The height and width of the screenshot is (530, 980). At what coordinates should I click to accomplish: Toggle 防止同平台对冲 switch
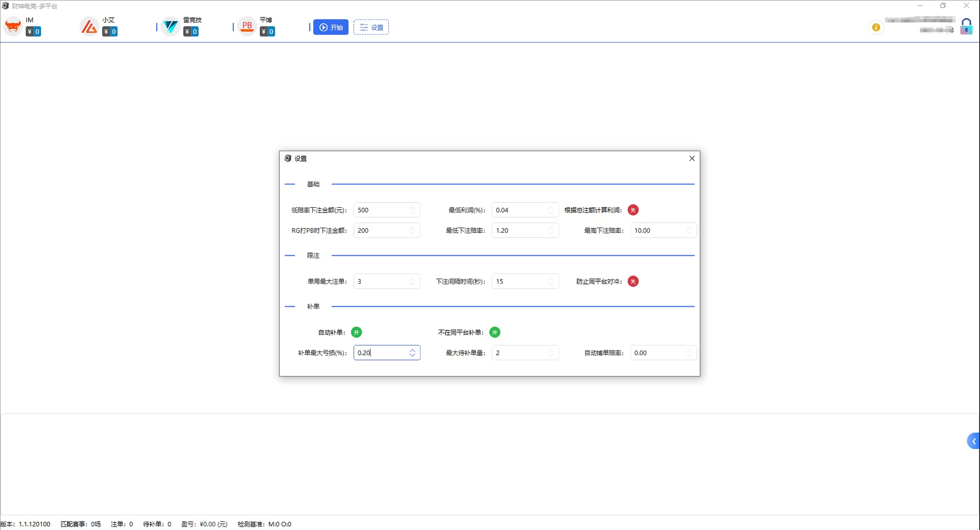tap(633, 281)
